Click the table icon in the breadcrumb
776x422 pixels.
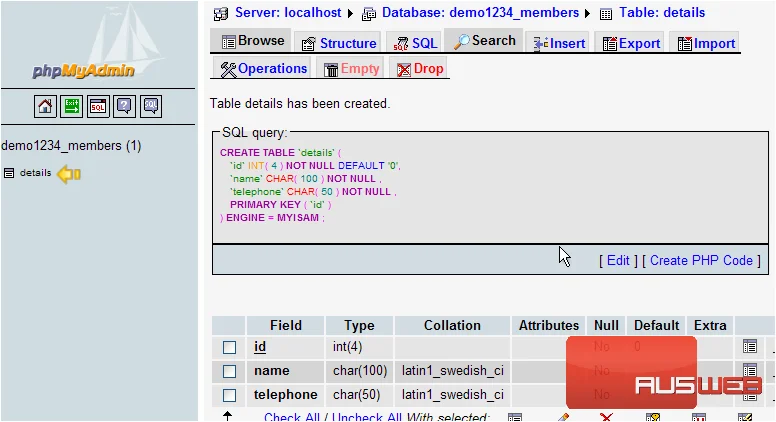pyautogui.click(x=606, y=14)
